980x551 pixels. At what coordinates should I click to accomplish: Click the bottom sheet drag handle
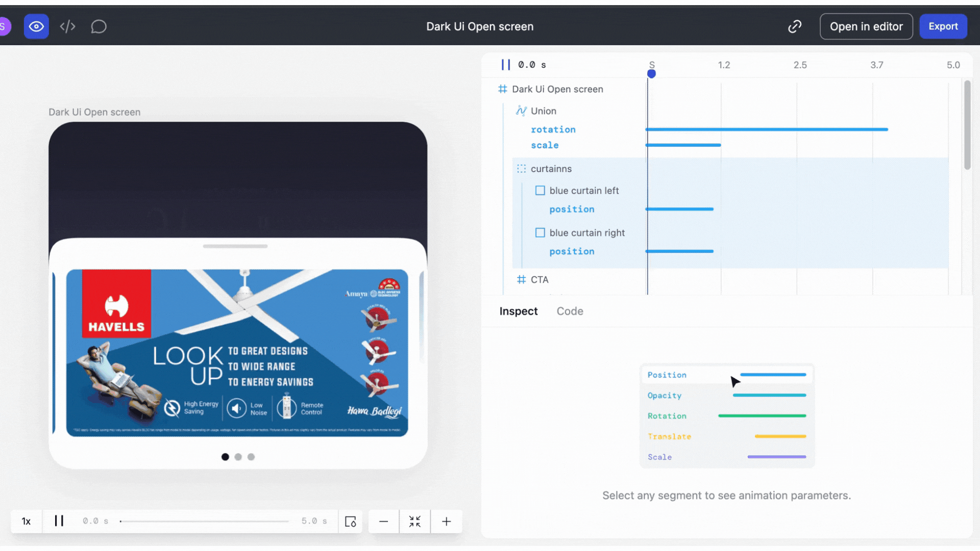(235, 246)
